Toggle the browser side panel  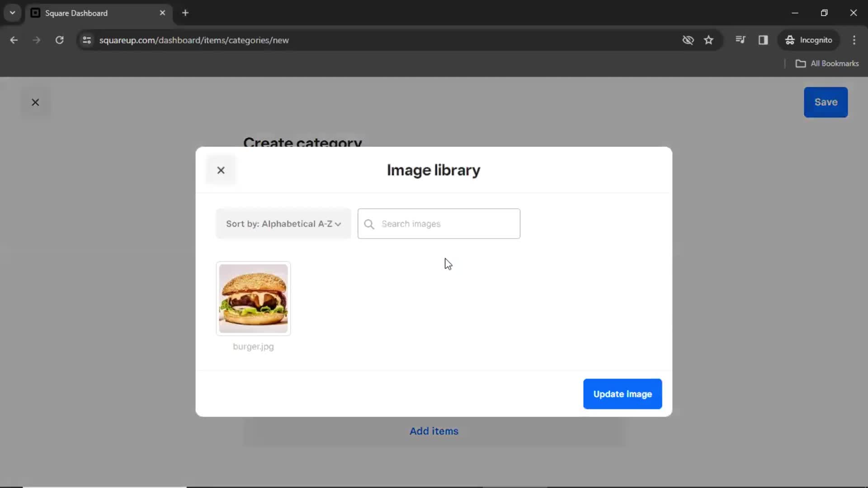pyautogui.click(x=763, y=40)
